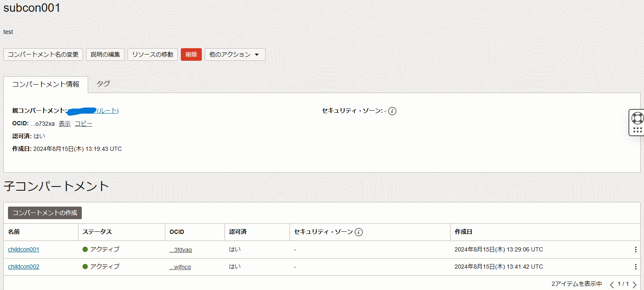Open childcon001 compartment link
The image size is (644, 290).
click(23, 249)
